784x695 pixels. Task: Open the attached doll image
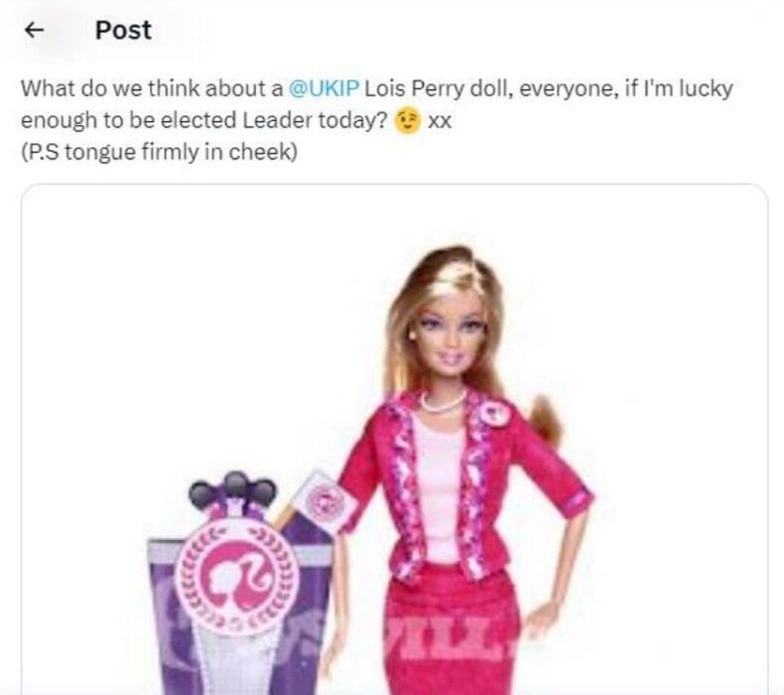(x=395, y=439)
